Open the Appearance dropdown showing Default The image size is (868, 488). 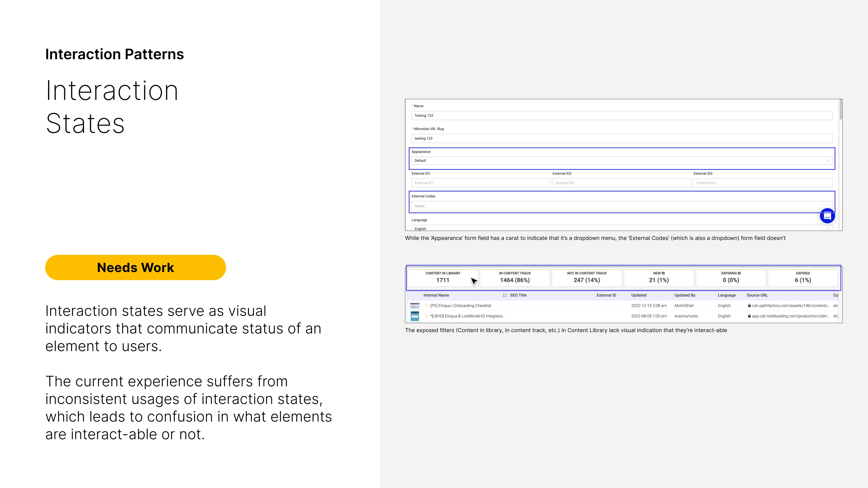pyautogui.click(x=622, y=161)
